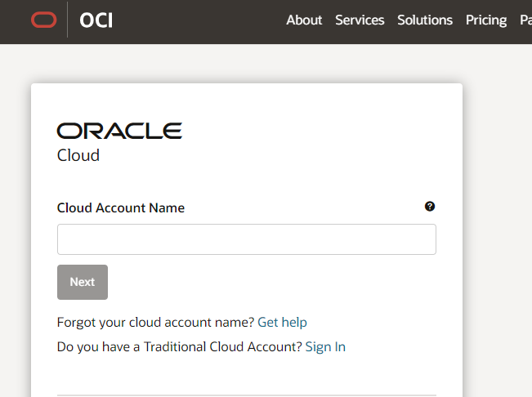Focus the Cloud Account Name input field
The image size is (532, 397).
pyautogui.click(x=246, y=239)
